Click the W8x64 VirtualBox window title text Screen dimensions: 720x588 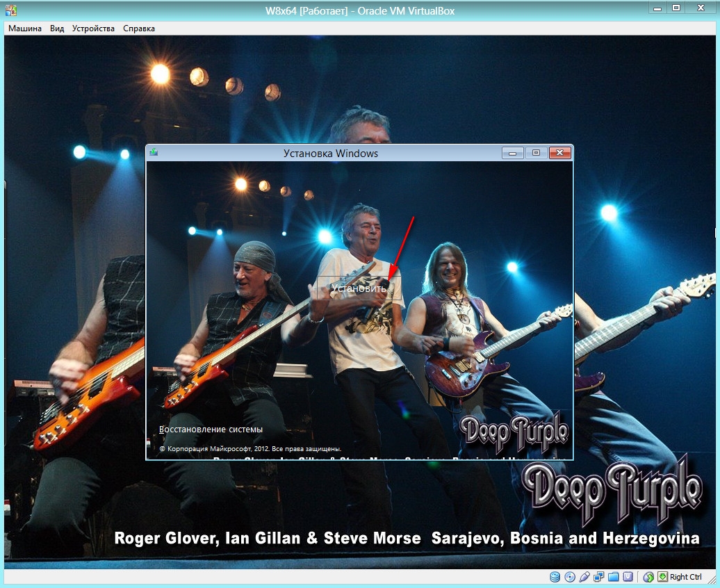click(x=360, y=10)
